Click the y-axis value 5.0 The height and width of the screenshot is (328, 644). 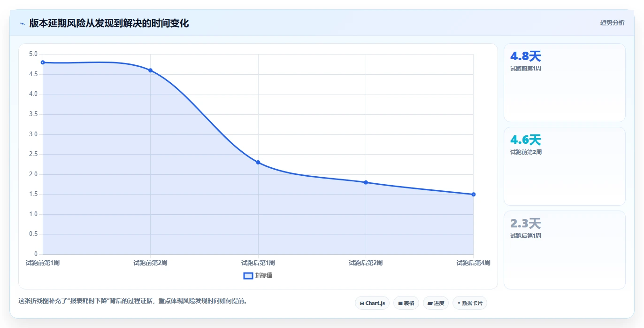(33, 54)
